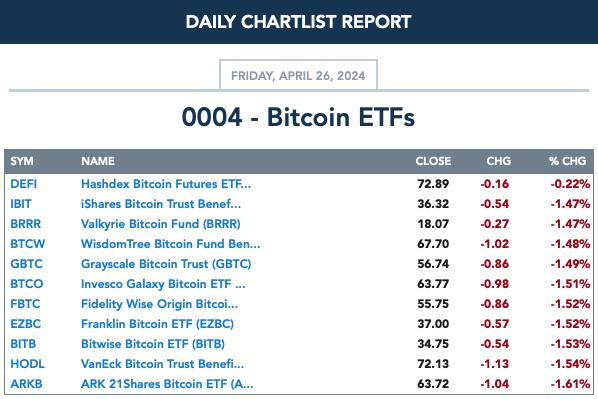This screenshot has height=399, width=598.
Task: Open the FBTC symbol link
Action: [25, 304]
